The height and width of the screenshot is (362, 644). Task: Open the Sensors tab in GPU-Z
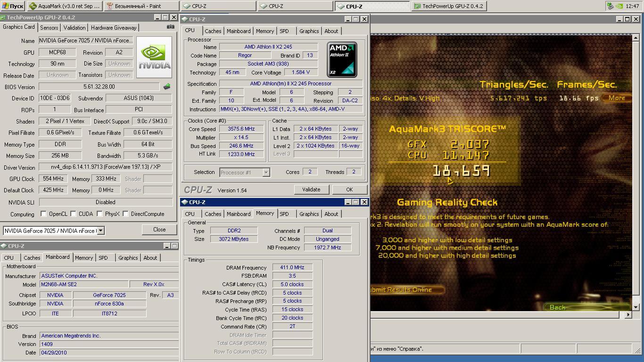point(49,28)
